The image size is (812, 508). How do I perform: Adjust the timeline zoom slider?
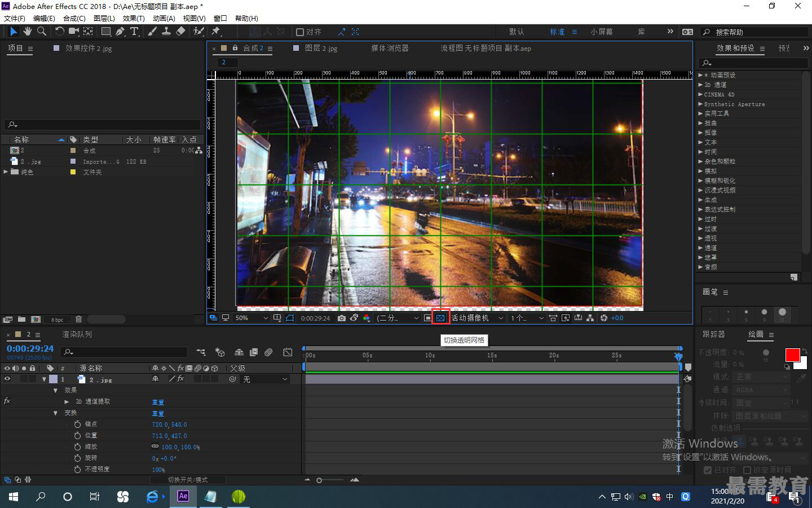tap(320, 480)
